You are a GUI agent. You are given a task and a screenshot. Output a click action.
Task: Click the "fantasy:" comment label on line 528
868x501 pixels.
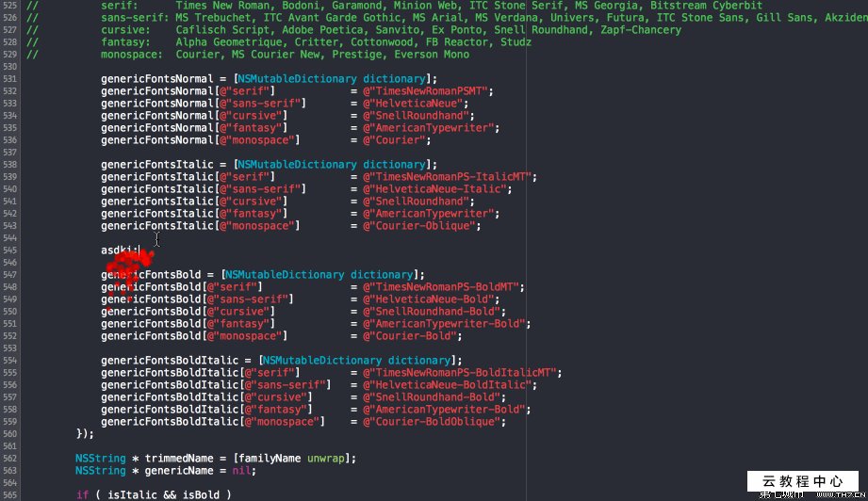click(125, 42)
